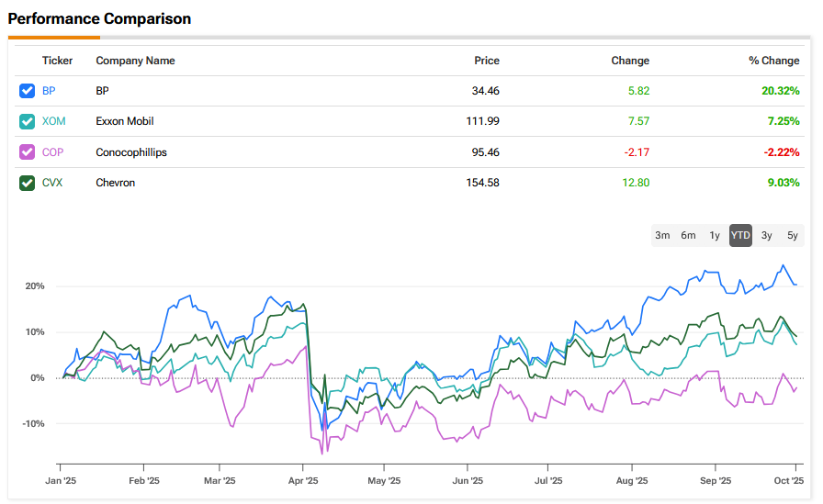This screenshot has width=823, height=504.
Task: Click the Company Name column header
Action: (x=135, y=61)
